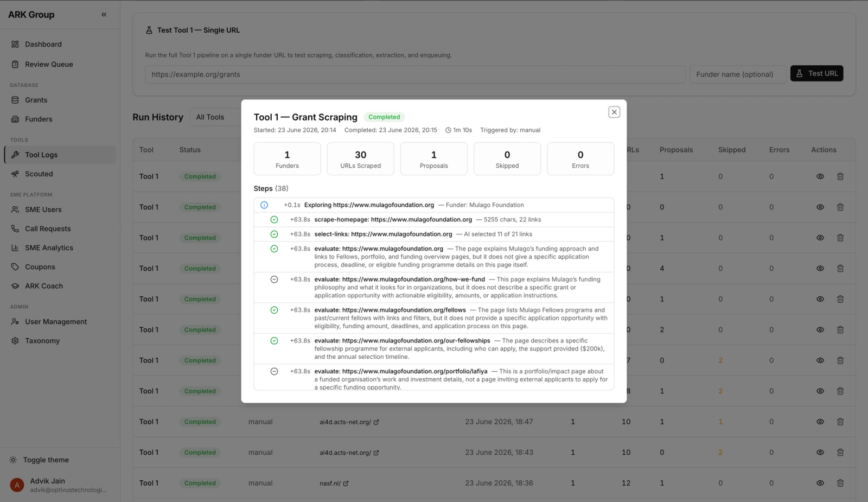Open ai4d.acts-net.org link from 18:47 run

tap(349, 422)
